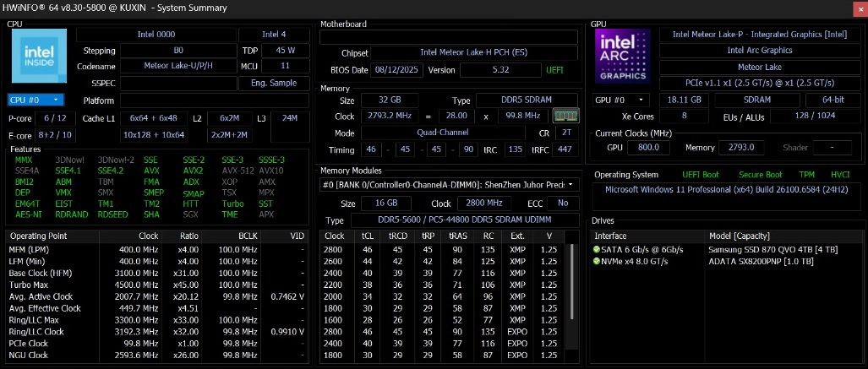Select the 2600 MHz XMP timing row
The height and width of the screenshot is (369, 868).
coord(444,261)
